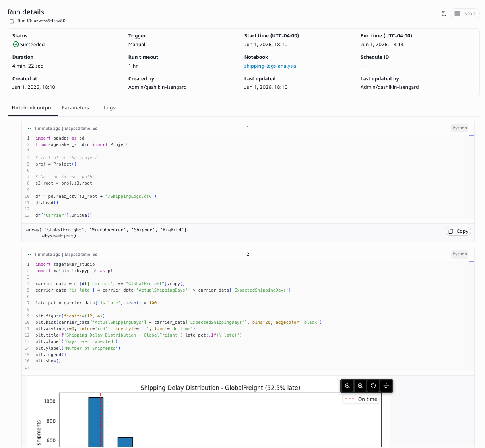
Task: Reset the chart view
Action: pos(373,386)
